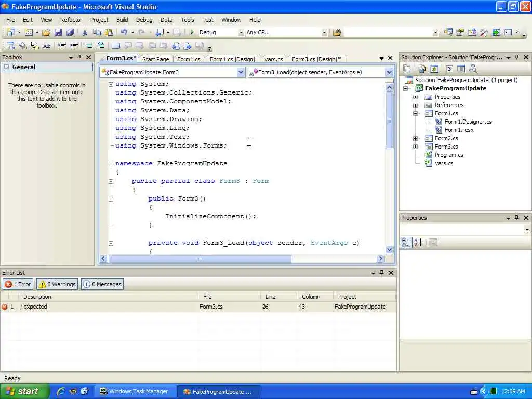Open the Refactor menu
This screenshot has width=532, height=399.
click(x=71, y=20)
